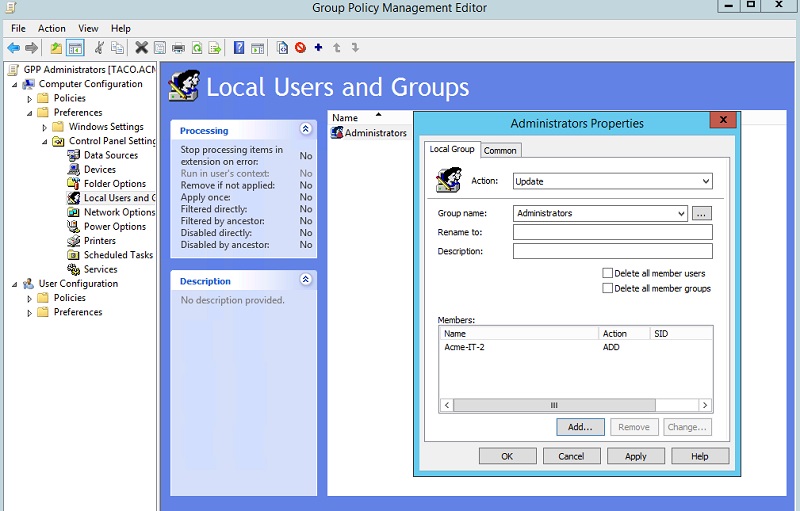Click the blue question mark help icon
Screen dimensions: 800x511
[239, 48]
